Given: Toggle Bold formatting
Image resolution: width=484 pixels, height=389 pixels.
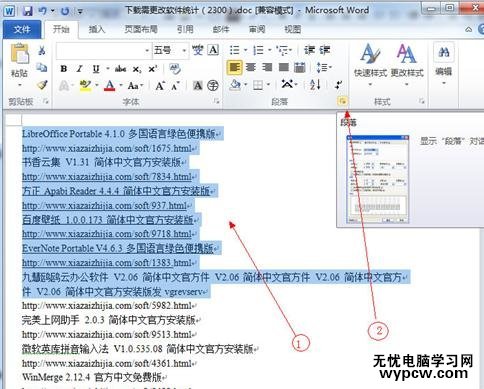Looking at the screenshot, I should point(63,69).
